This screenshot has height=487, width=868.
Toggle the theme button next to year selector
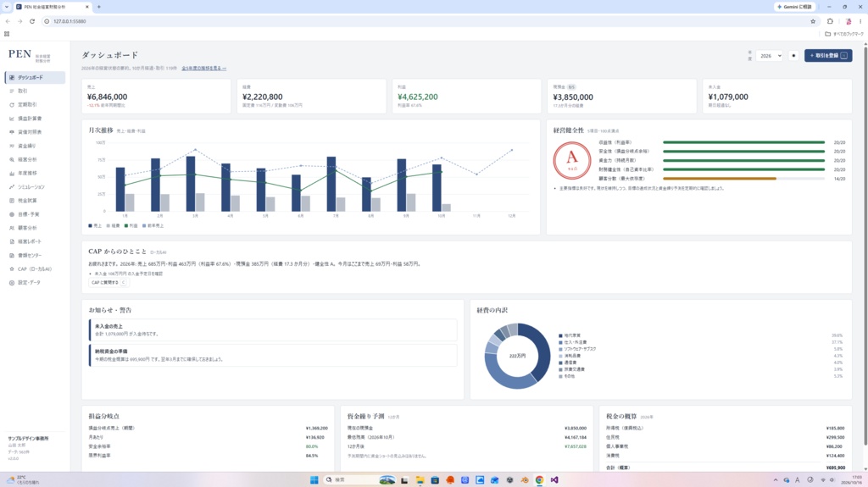(x=793, y=55)
